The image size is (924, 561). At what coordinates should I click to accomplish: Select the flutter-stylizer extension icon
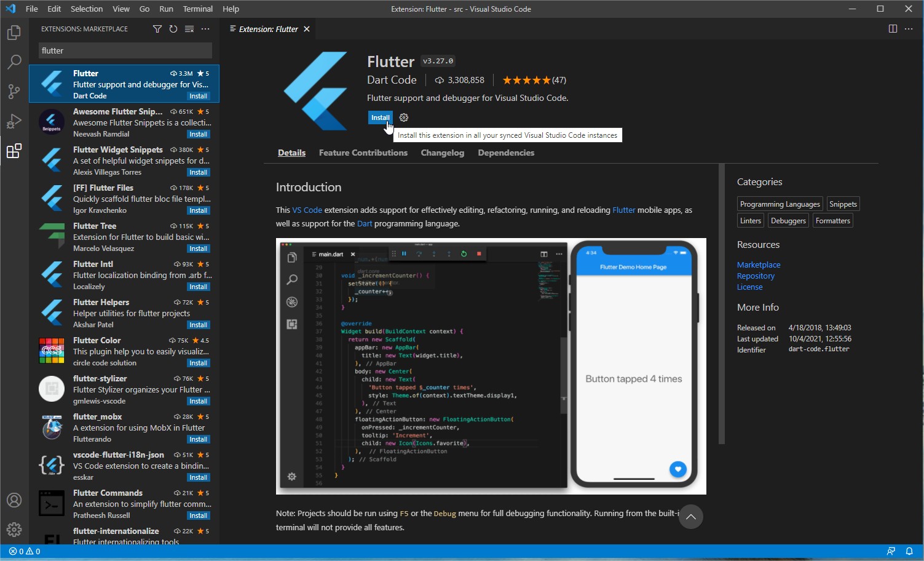(x=52, y=389)
